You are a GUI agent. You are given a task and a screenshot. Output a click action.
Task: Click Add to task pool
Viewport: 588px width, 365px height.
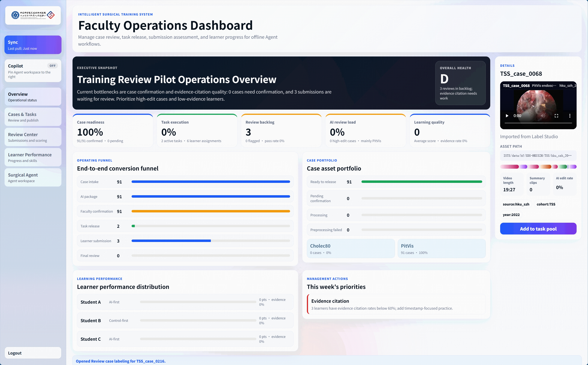pyautogui.click(x=538, y=229)
